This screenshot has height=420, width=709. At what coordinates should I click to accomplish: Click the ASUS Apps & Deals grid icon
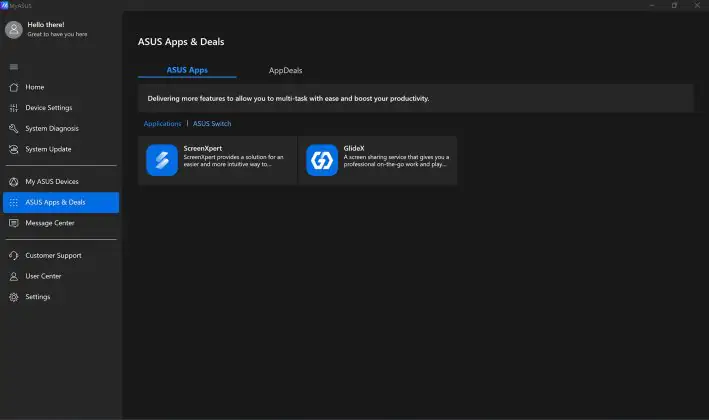point(14,203)
